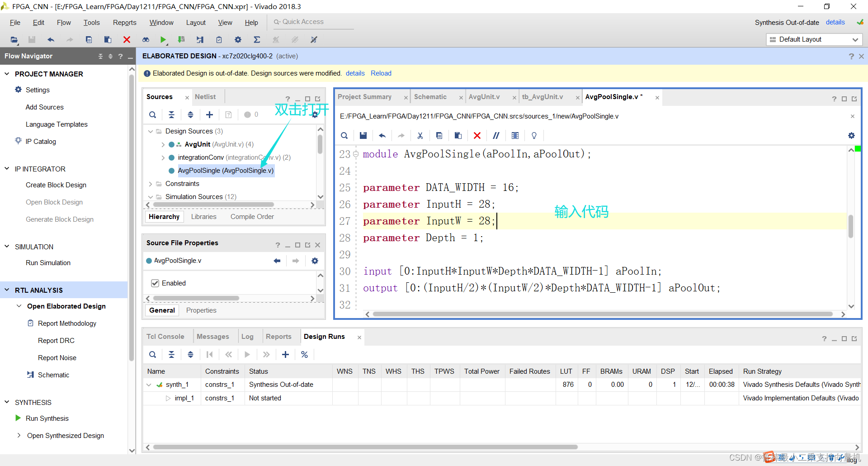The image size is (868, 466).
Task: Switch to the Netlist tab
Action: point(205,97)
